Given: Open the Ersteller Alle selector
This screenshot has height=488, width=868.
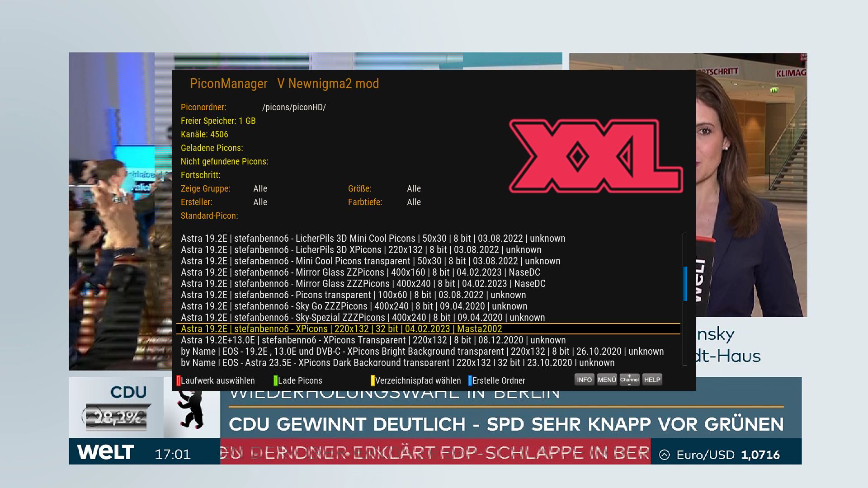Looking at the screenshot, I should coord(260,202).
